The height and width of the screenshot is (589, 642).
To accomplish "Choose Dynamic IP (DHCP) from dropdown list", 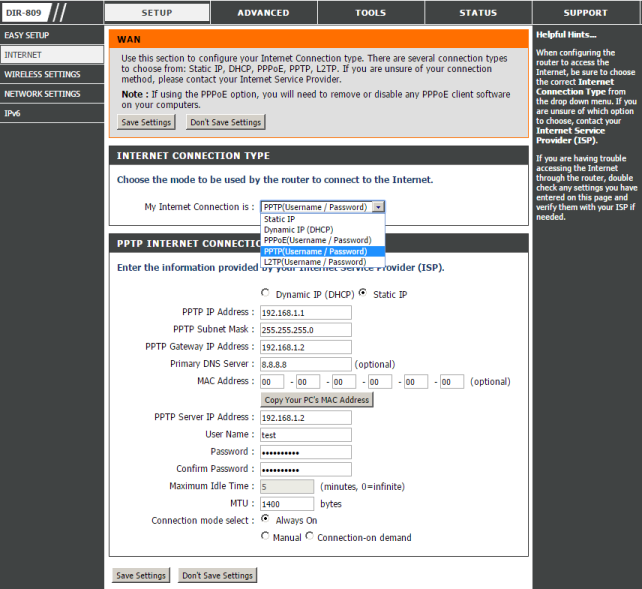I will 323,230.
